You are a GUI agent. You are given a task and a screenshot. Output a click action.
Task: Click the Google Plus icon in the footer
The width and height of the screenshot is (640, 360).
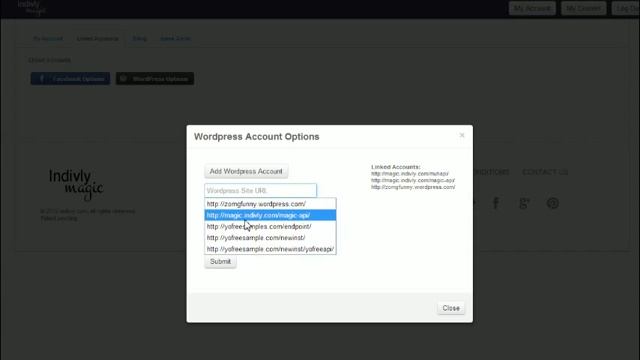pyautogui.click(x=524, y=203)
